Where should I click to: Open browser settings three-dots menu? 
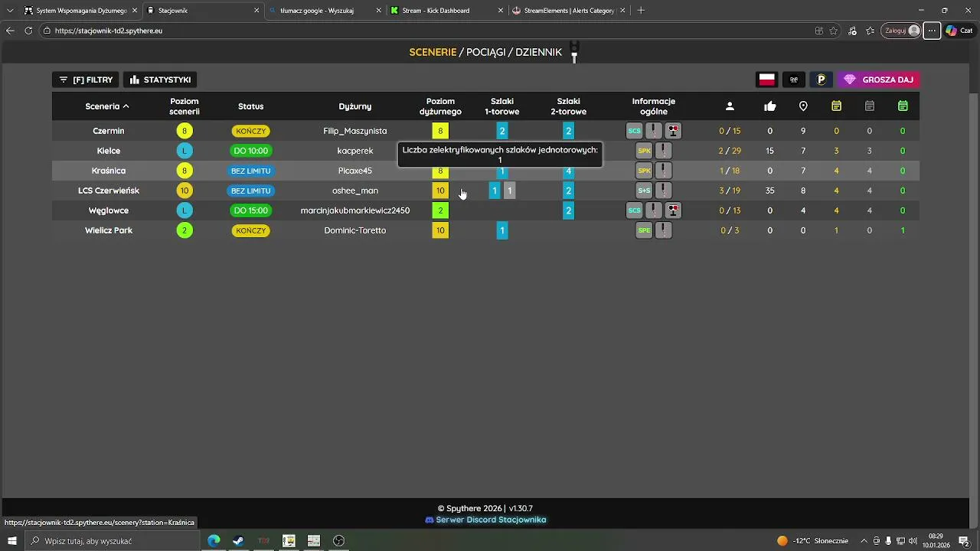(x=932, y=31)
